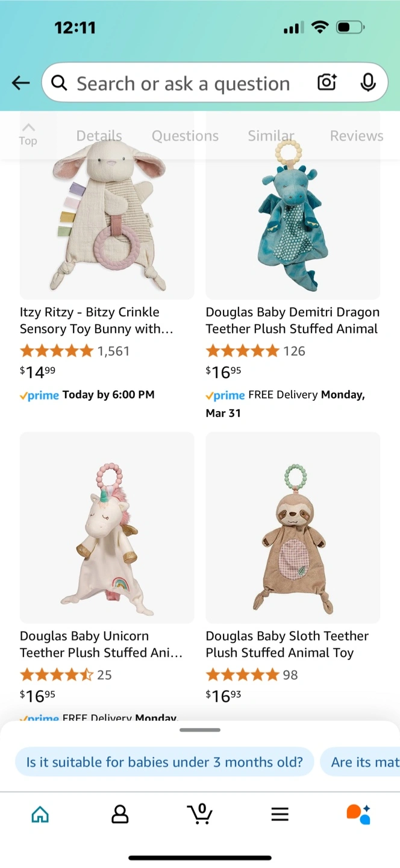Tap the back arrow icon
This screenshot has height=868, width=400.
click(x=21, y=83)
